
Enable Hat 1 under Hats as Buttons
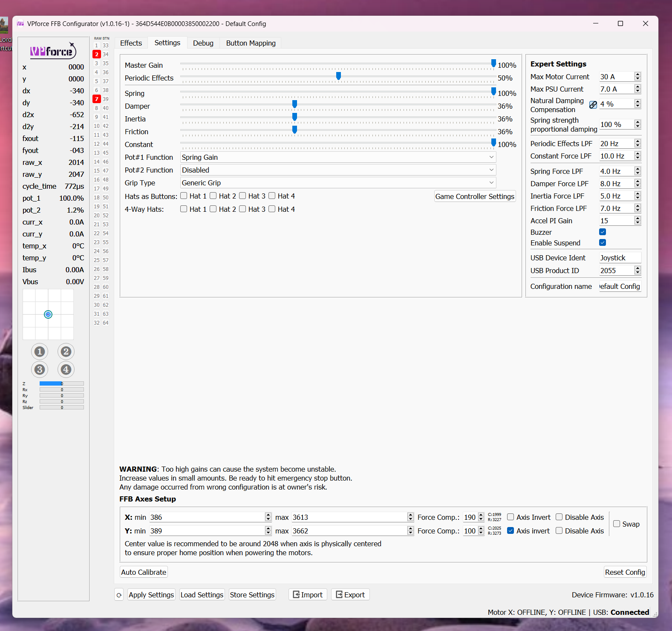tap(184, 196)
